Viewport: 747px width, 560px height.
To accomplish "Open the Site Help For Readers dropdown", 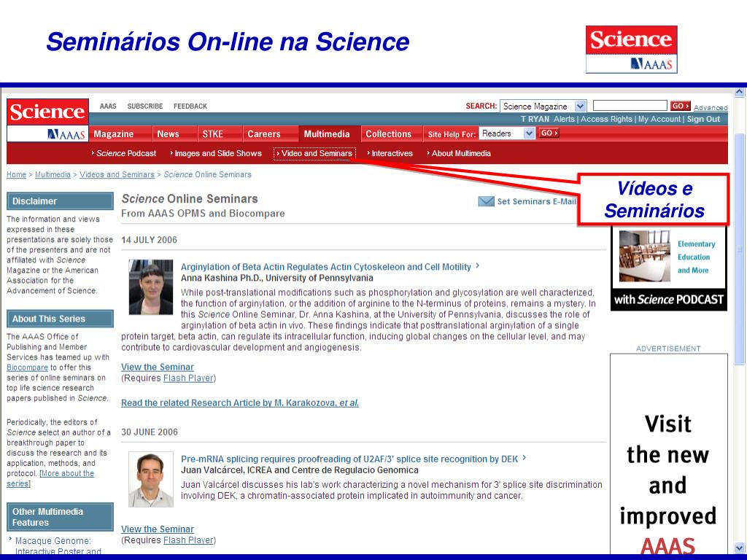I will [507, 134].
